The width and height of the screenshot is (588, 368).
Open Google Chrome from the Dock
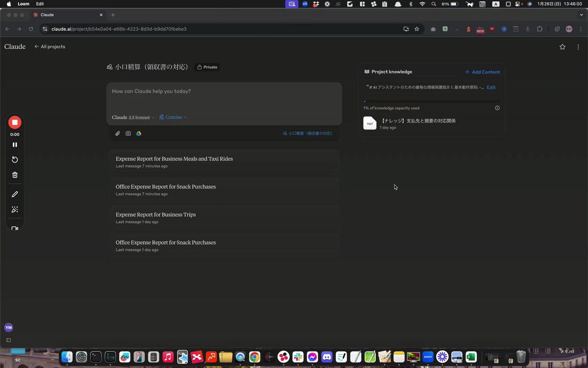pos(254,356)
